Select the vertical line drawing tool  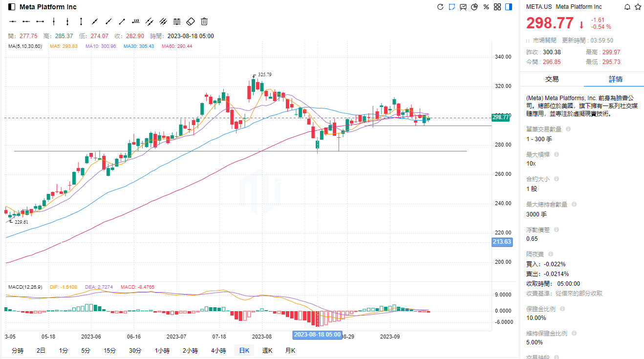(x=54, y=21)
